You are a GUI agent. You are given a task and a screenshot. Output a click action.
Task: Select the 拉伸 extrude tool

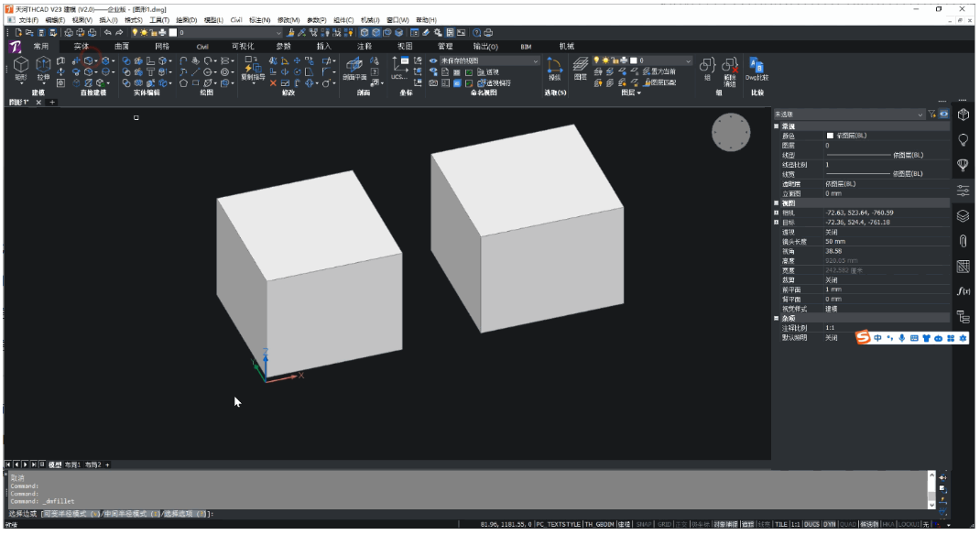tap(43, 69)
